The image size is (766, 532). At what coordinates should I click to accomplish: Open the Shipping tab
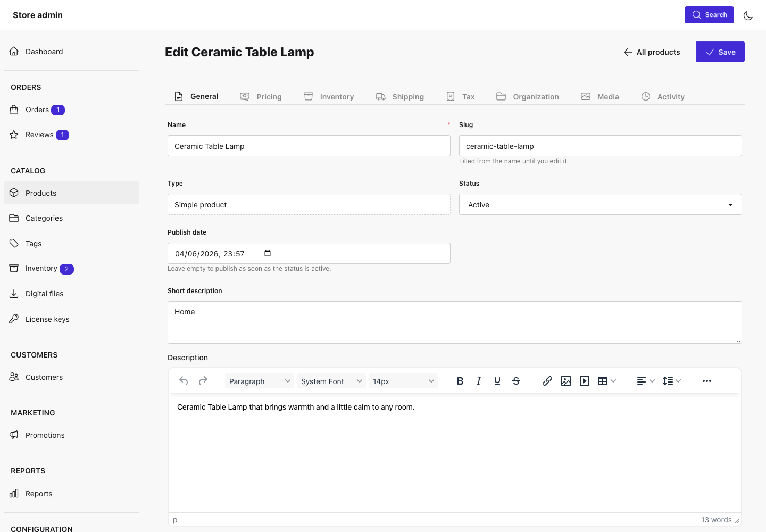tap(400, 96)
